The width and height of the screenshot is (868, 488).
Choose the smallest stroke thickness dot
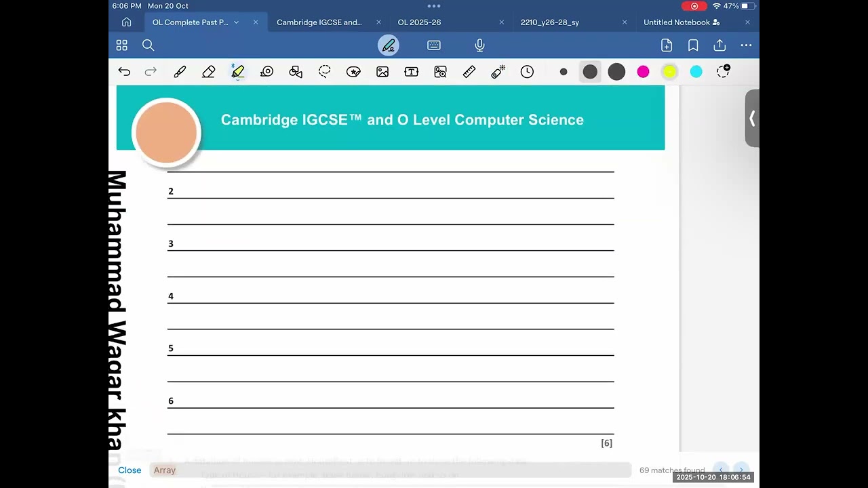point(564,72)
